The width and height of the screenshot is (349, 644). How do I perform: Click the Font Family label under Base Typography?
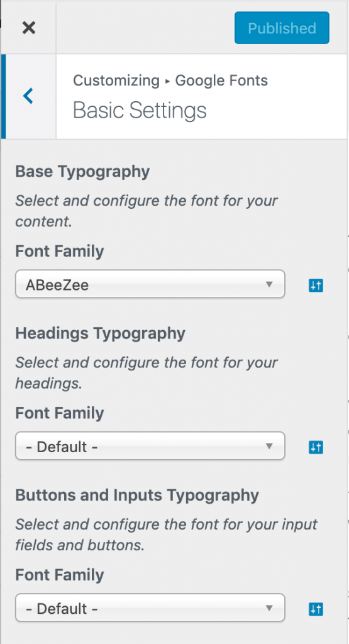[x=60, y=250]
